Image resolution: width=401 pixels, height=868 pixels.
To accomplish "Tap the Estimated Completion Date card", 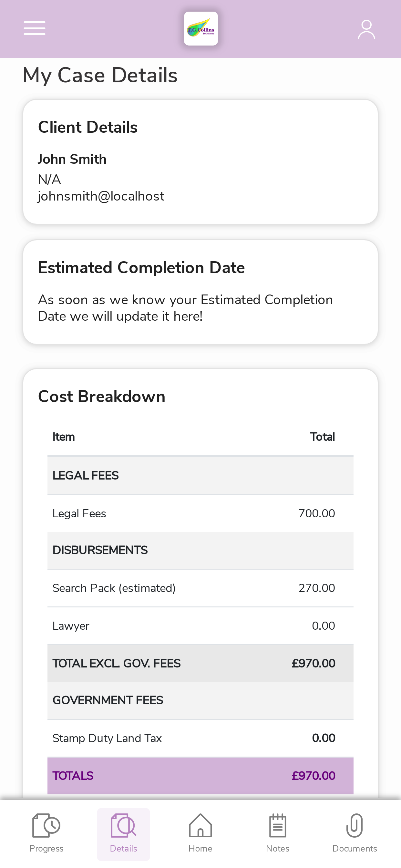I will (x=200, y=292).
